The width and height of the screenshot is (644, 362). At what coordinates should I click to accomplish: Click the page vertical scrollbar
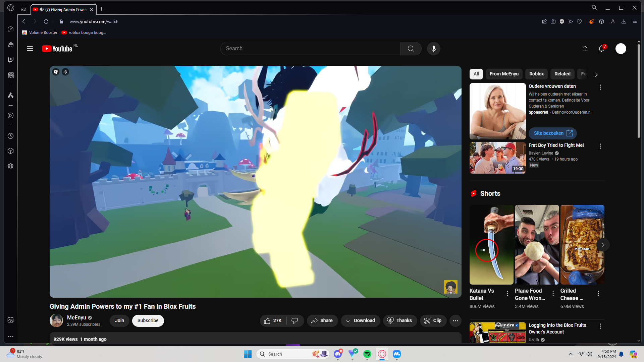pyautogui.click(x=639, y=90)
